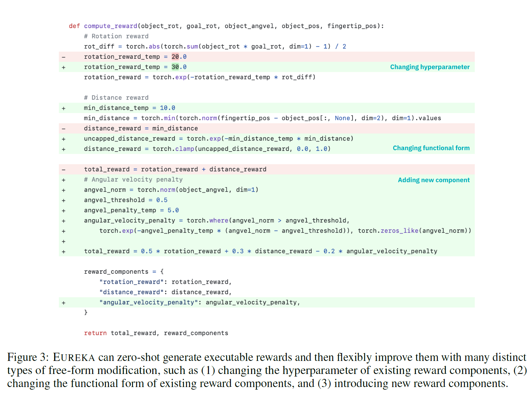This screenshot has height=405, width=532.
Task: Click the "# Rotation reward" comment
Action: pyautogui.click(x=116, y=36)
